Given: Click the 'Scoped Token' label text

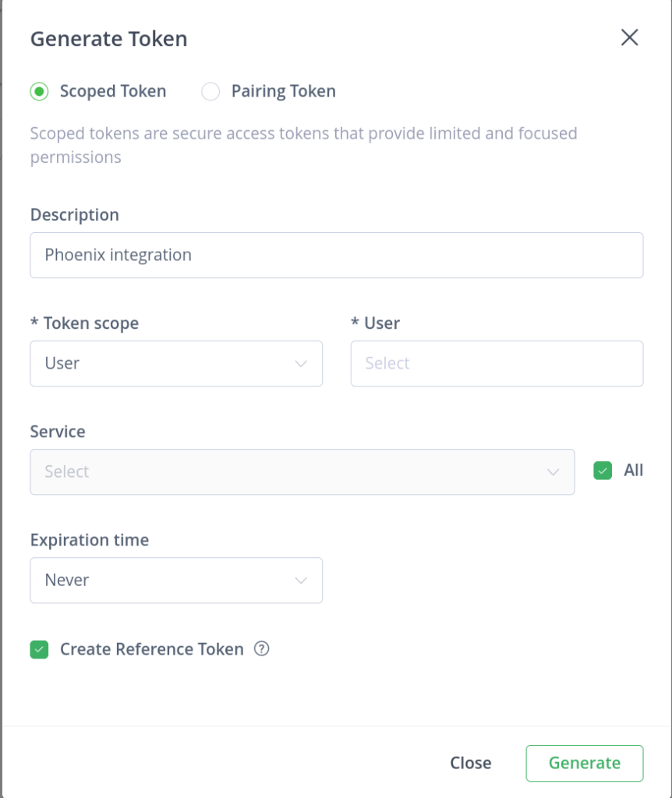Looking at the screenshot, I should pyautogui.click(x=113, y=91).
